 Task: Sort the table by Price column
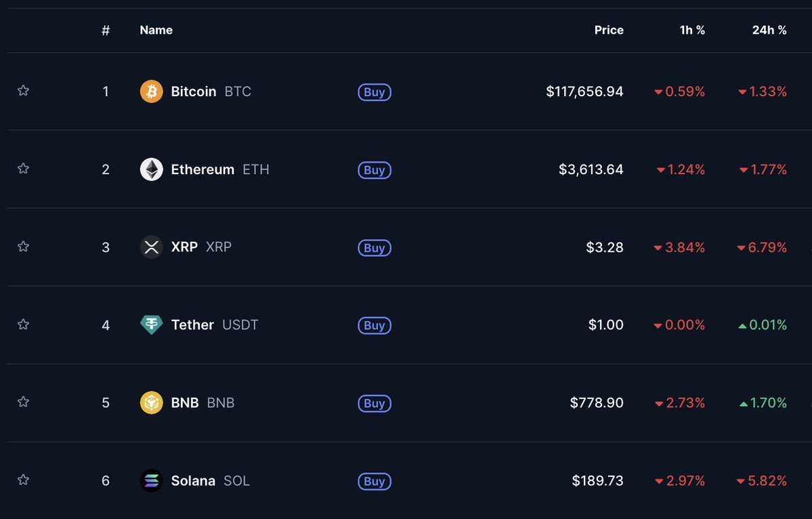[608, 30]
